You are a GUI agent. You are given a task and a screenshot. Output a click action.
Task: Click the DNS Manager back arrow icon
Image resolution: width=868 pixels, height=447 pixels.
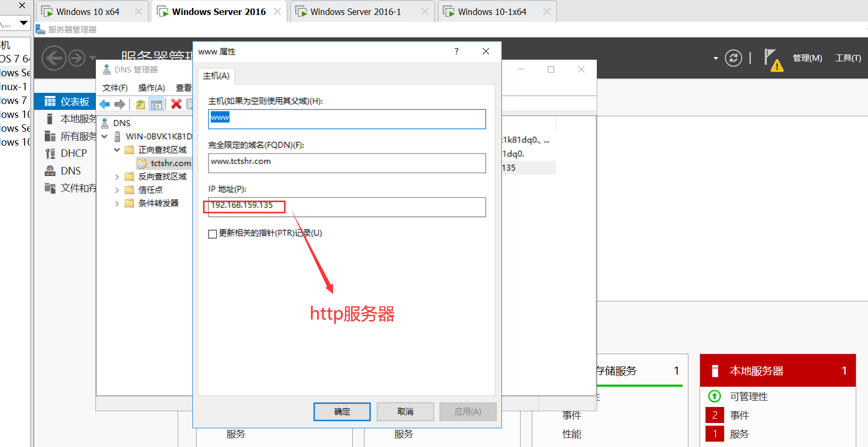105,104
